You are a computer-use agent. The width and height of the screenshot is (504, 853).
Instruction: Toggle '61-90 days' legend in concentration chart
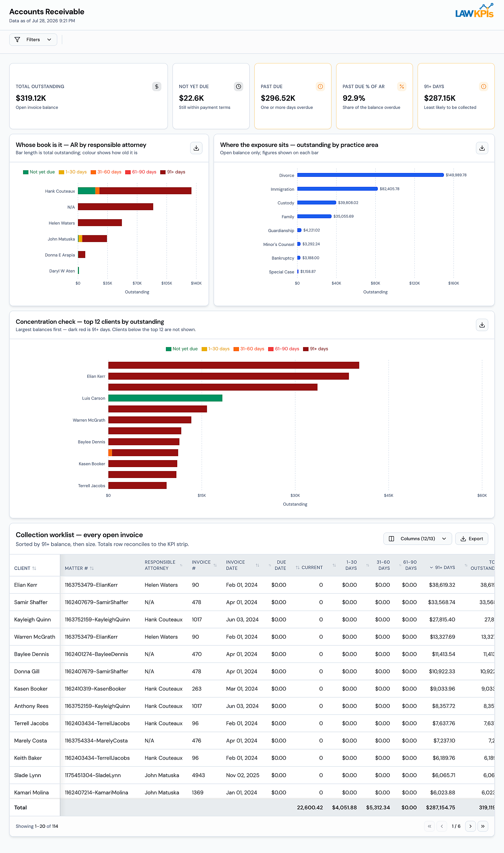pyautogui.click(x=283, y=349)
